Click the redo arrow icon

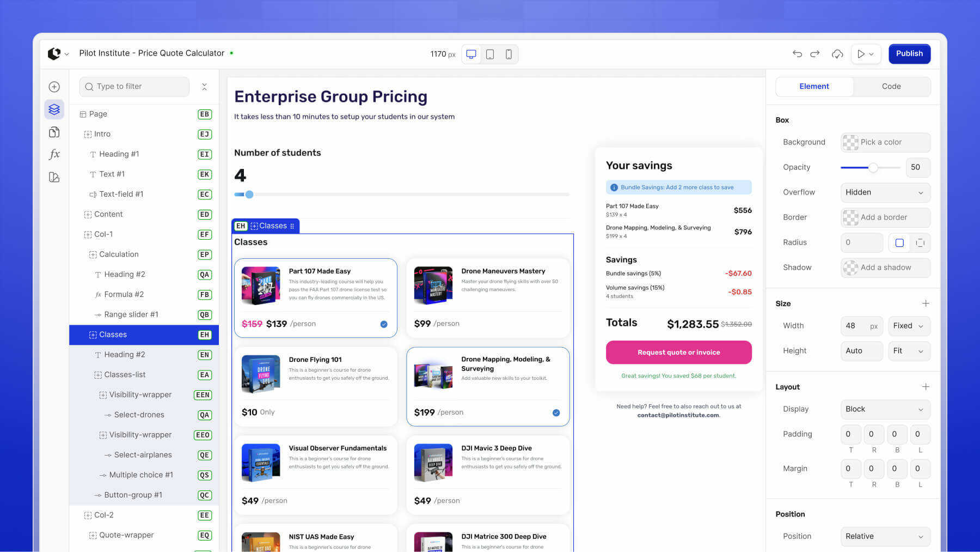tap(815, 53)
